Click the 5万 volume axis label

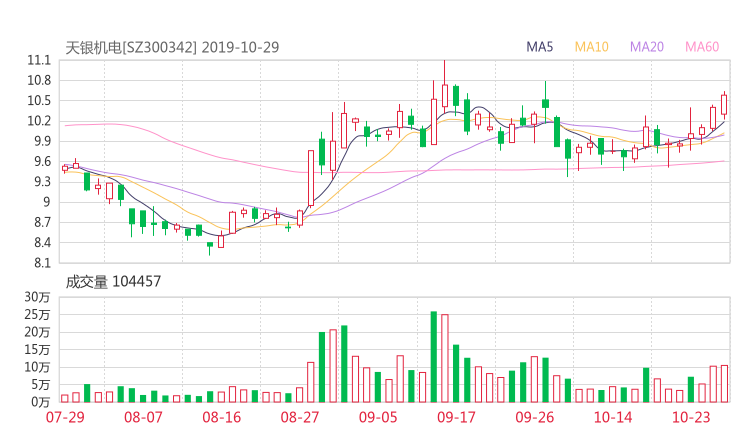(41, 385)
